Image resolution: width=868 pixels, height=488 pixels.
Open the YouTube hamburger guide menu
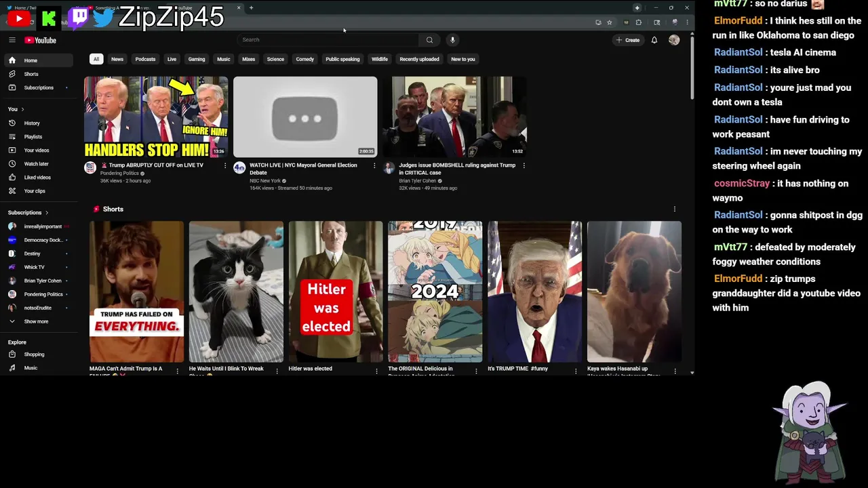click(12, 40)
